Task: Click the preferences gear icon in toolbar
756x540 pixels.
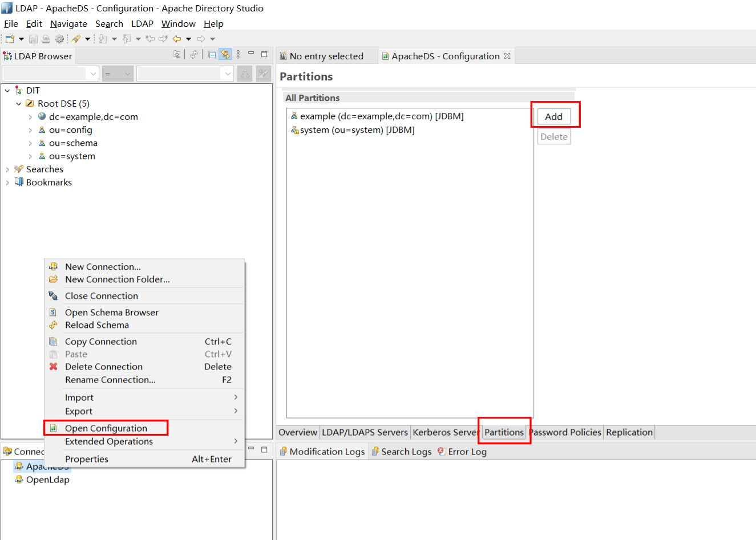Action: [x=59, y=39]
